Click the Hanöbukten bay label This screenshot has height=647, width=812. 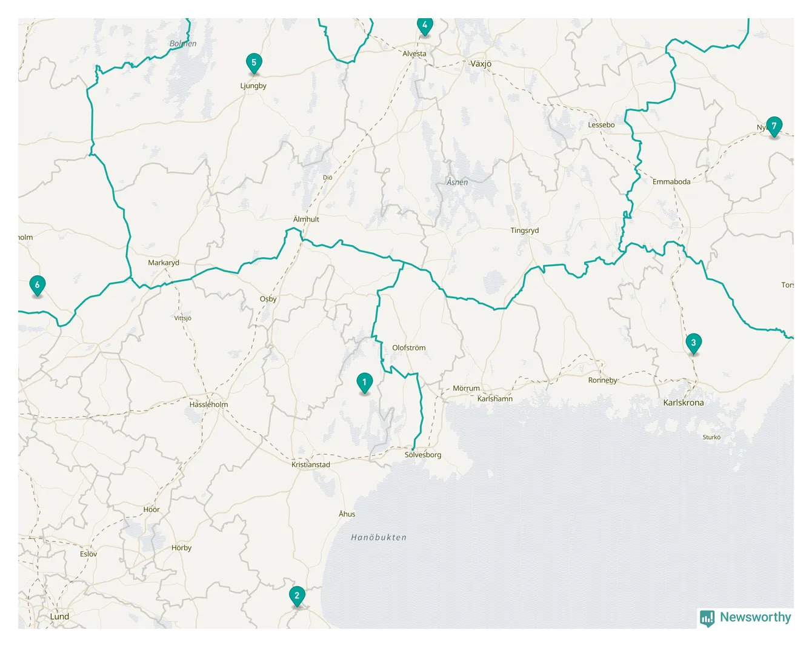(x=379, y=537)
